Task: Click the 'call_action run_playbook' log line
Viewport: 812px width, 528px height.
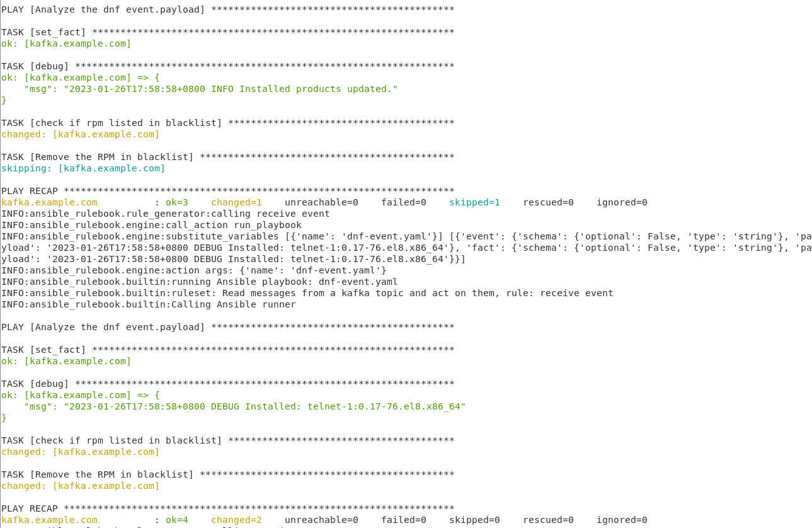Action: (x=151, y=225)
